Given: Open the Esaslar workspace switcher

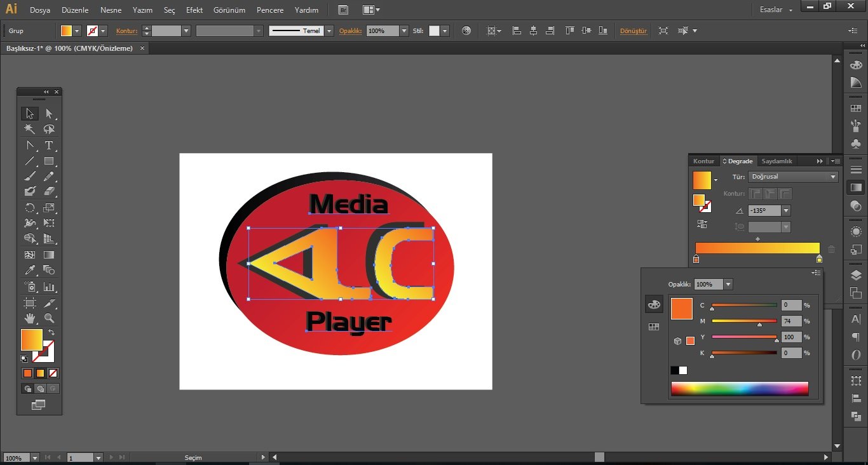Looking at the screenshot, I should 776,10.
